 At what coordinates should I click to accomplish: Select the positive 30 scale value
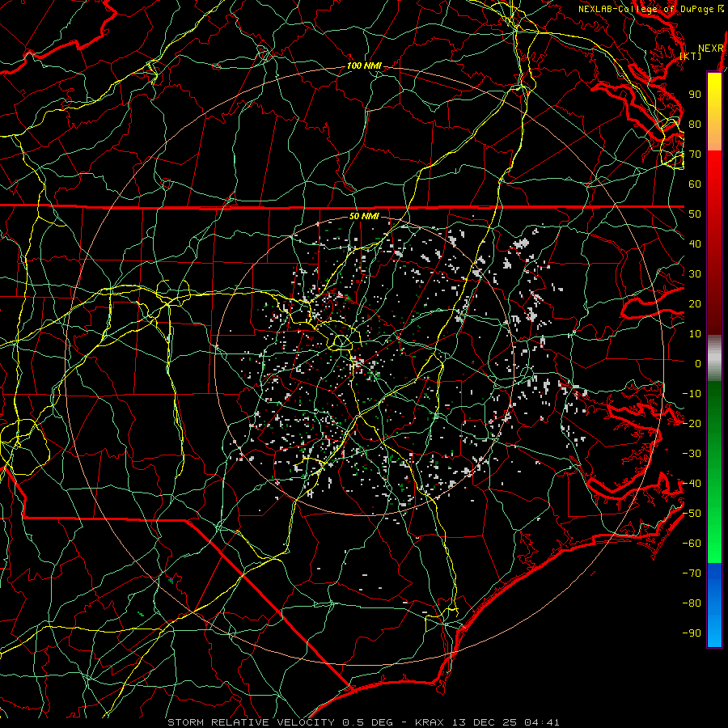click(x=695, y=274)
